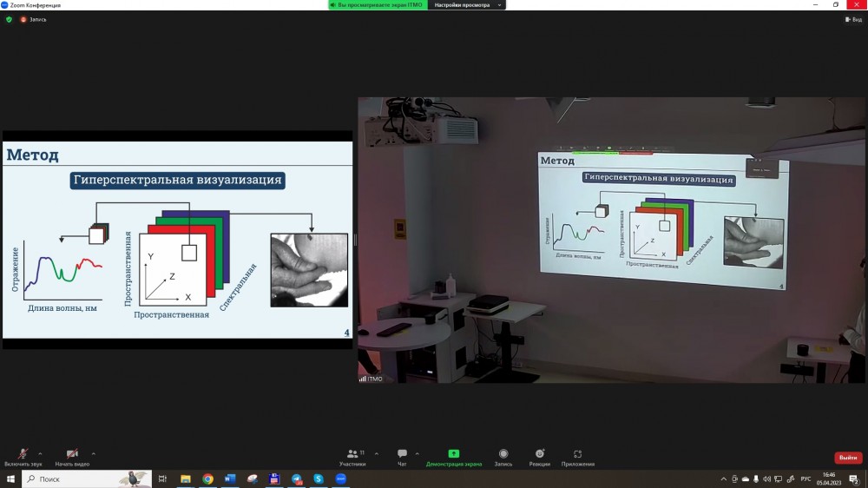Click the green encryption shield icon
868x488 pixels.
coord(10,19)
